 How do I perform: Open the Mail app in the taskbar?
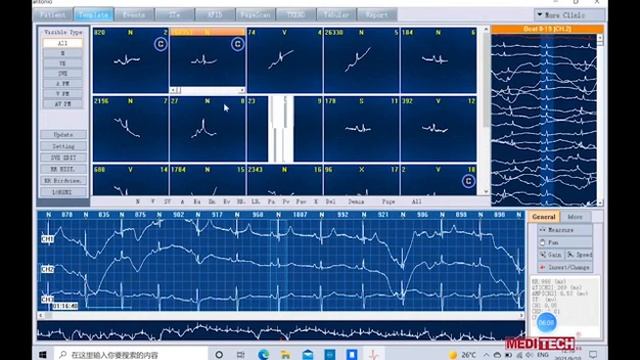pos(308,354)
